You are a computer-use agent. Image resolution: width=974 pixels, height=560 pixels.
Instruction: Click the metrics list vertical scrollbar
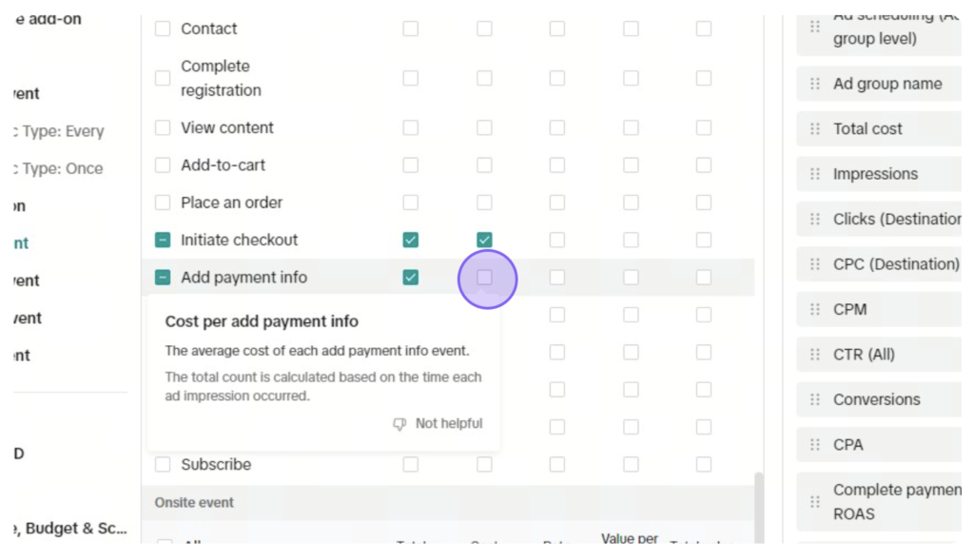point(758,507)
